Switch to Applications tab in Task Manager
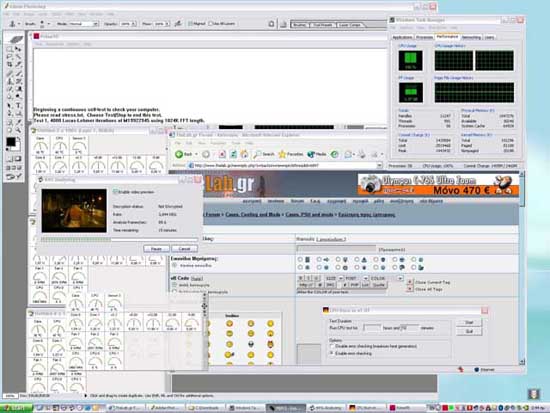The width and height of the screenshot is (550, 413). 402,37
